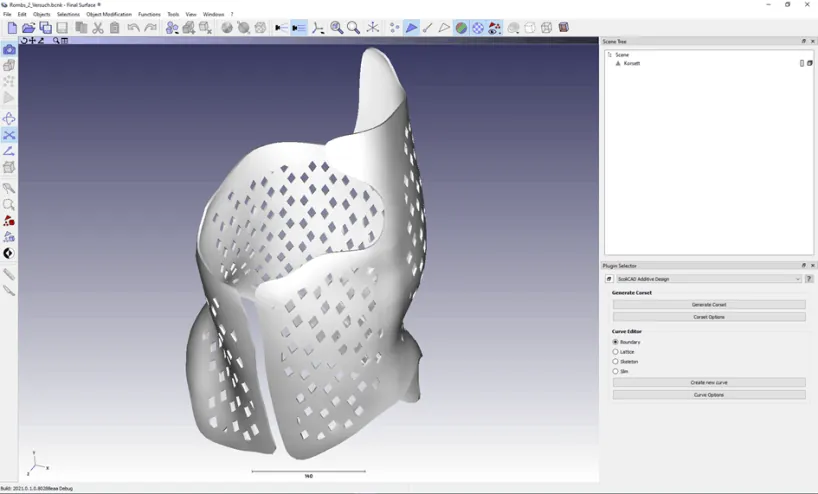Select the blue triangle faces mode icon
818x494 pixels.
[x=411, y=28]
